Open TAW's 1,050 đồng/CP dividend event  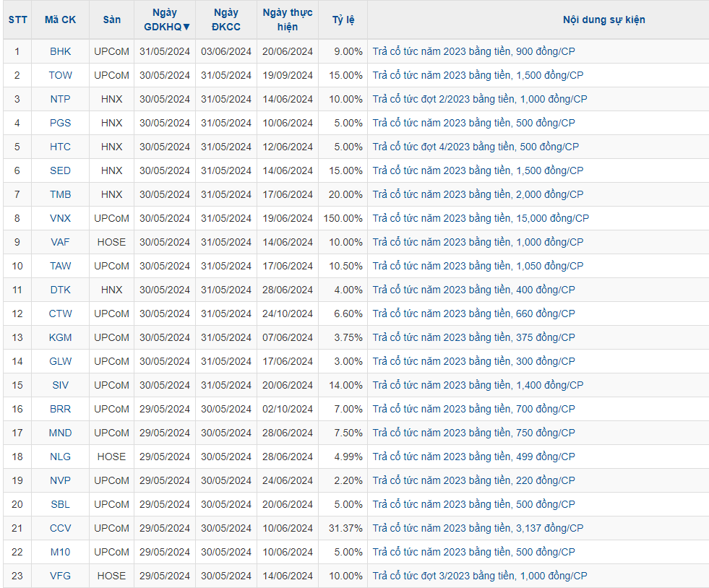coord(478,266)
